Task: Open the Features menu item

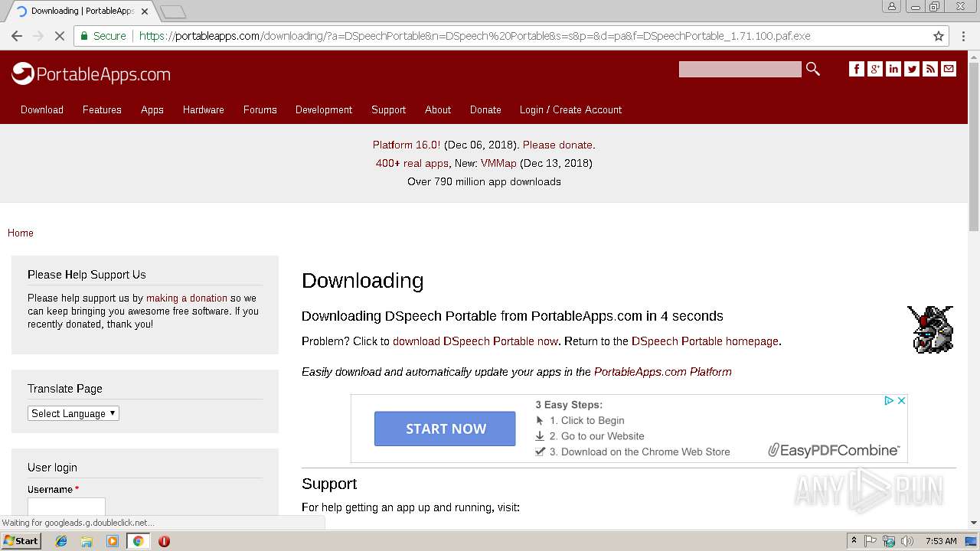Action: 102,109
